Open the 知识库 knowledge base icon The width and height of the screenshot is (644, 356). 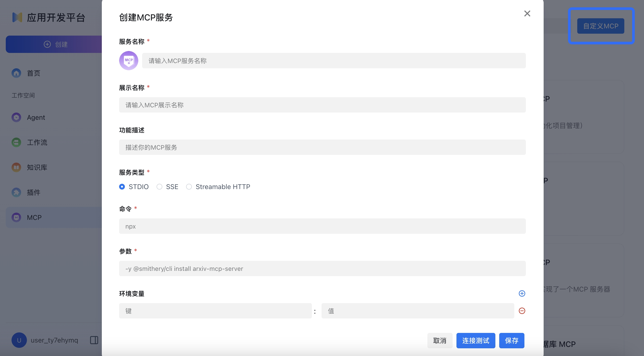(16, 167)
